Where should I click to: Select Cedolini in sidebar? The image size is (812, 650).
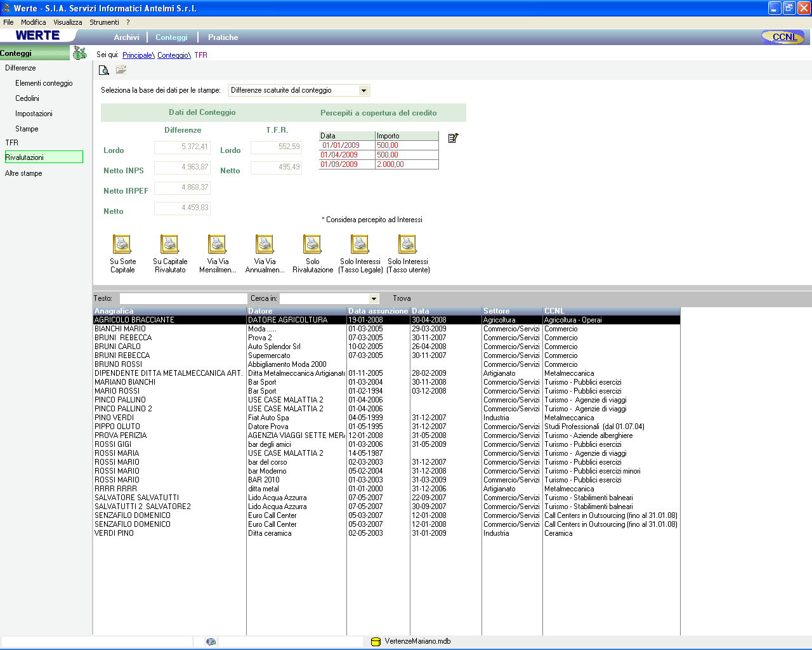tap(27, 98)
